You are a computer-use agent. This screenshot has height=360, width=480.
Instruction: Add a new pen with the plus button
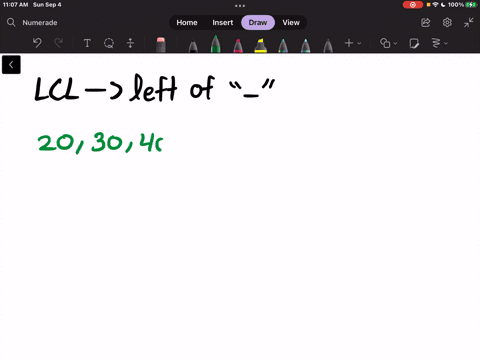point(349,43)
